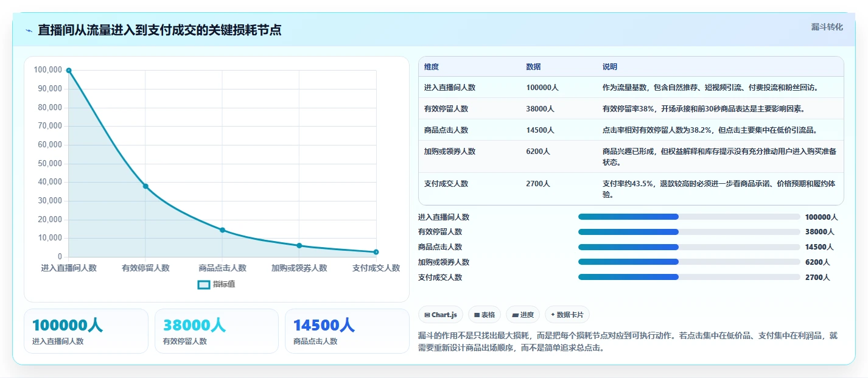Click the chart point for 商品点击人数
Image resolution: width=868 pixels, height=378 pixels.
coord(222,230)
